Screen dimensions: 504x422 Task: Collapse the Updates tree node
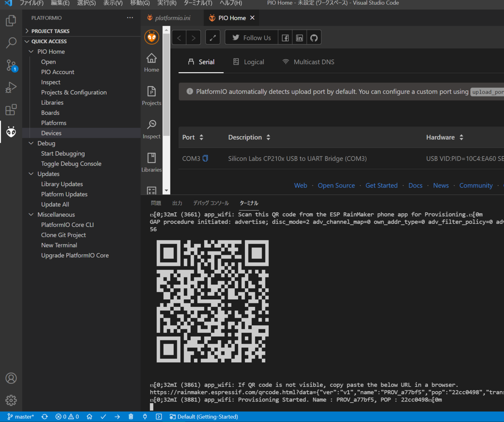(x=31, y=174)
